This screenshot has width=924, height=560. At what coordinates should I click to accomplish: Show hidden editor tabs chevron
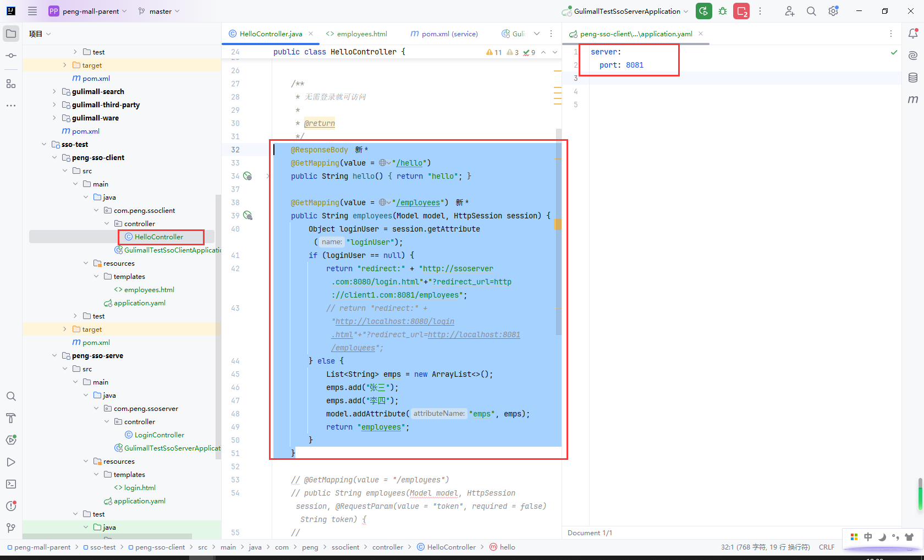[537, 34]
